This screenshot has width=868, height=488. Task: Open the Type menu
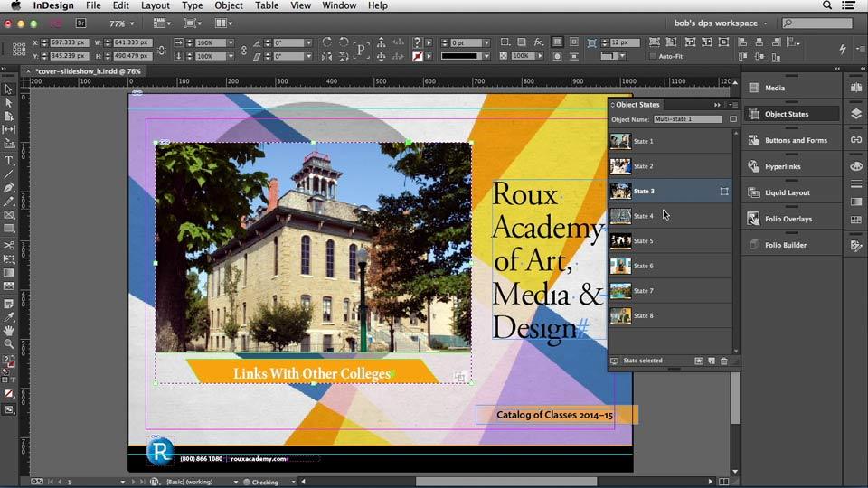192,5
